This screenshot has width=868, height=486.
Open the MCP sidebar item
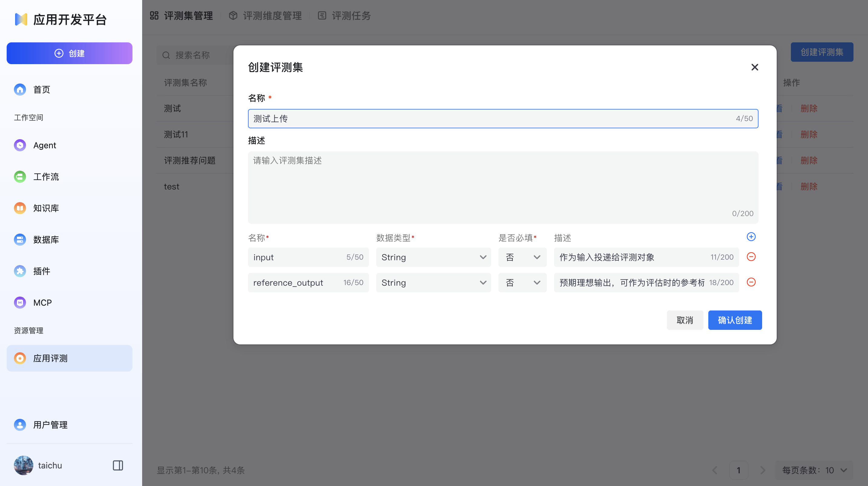click(42, 303)
